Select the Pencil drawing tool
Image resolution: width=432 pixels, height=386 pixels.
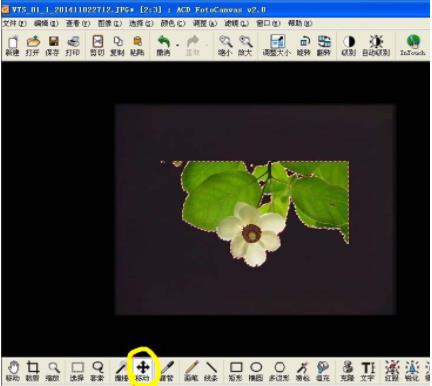(x=192, y=368)
